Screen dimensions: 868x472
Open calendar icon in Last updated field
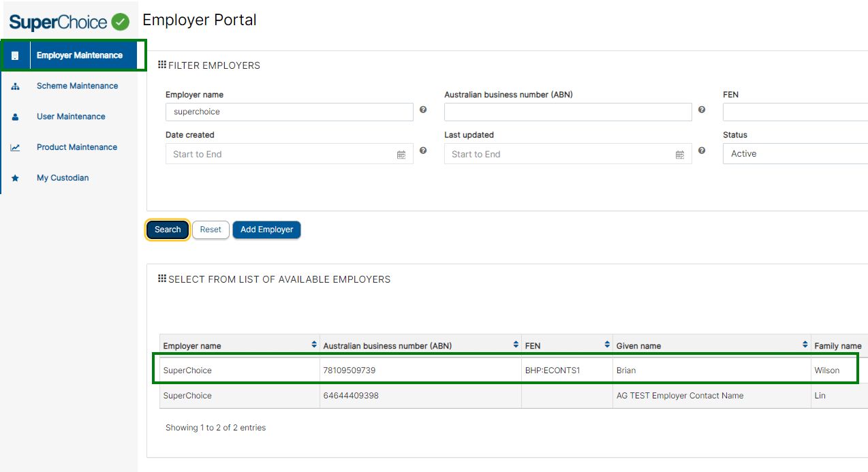[680, 155]
